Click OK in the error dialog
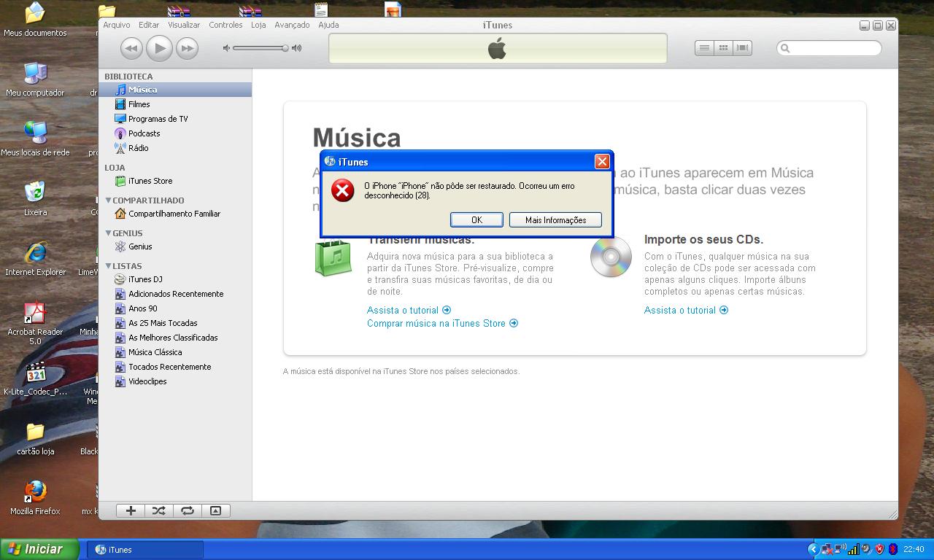 [x=476, y=220]
